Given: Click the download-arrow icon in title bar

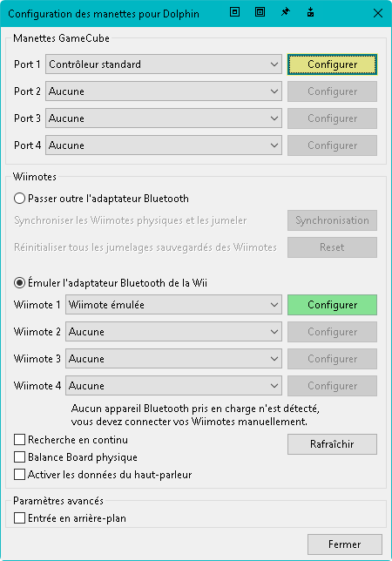Looking at the screenshot, I should [x=310, y=12].
